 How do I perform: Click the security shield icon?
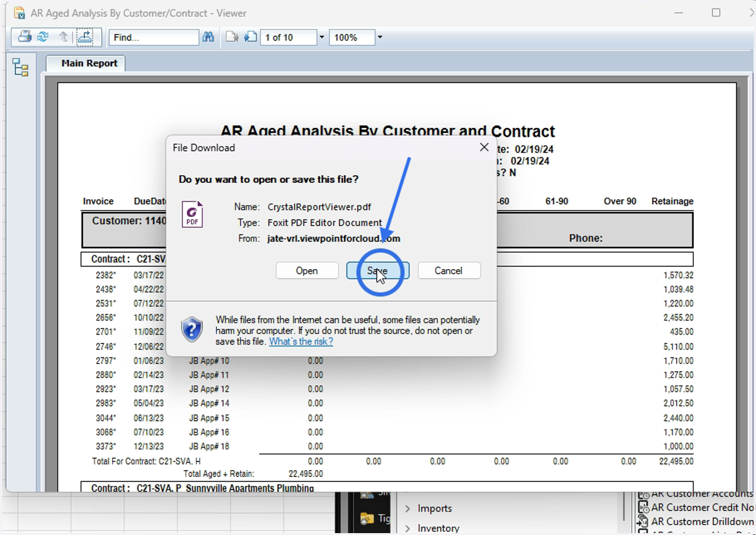tap(192, 329)
